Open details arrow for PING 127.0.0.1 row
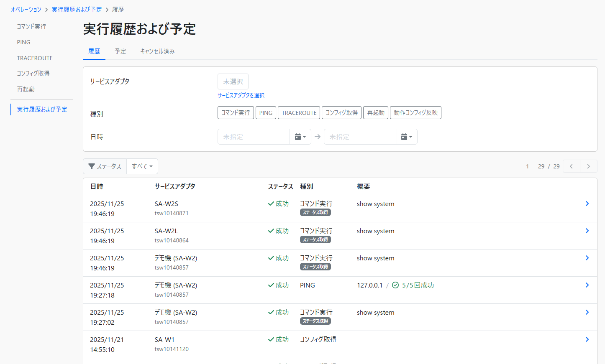This screenshot has height=364, width=605. 587,285
